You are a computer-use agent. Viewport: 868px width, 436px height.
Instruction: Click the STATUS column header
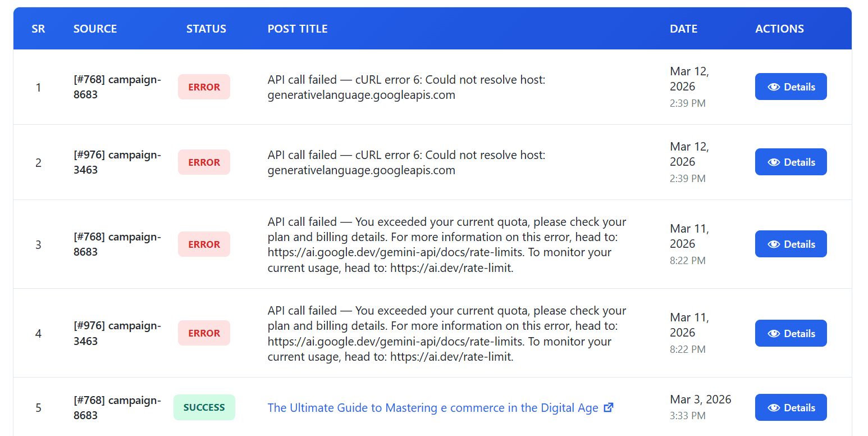206,29
